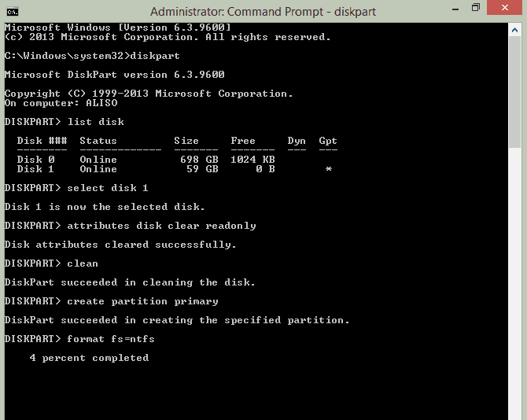Click the 'Status' column header
This screenshot has width=527, height=420.
(98, 141)
